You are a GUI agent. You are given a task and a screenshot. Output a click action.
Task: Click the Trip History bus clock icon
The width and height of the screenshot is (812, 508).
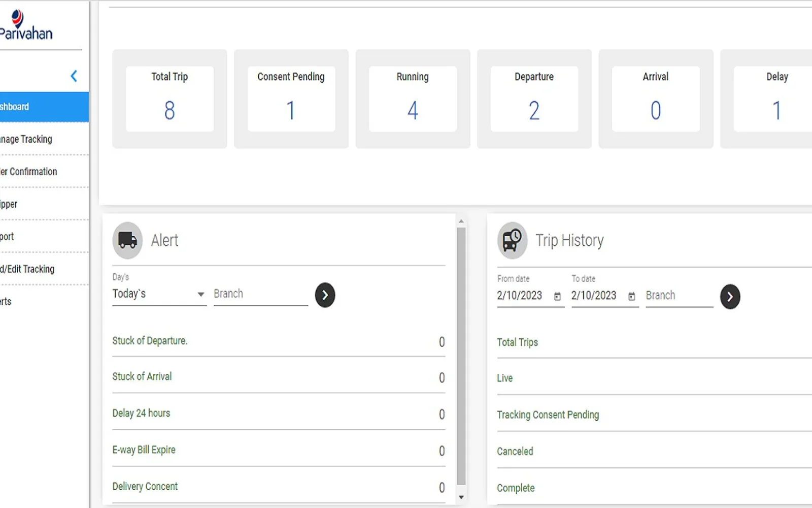[512, 240]
